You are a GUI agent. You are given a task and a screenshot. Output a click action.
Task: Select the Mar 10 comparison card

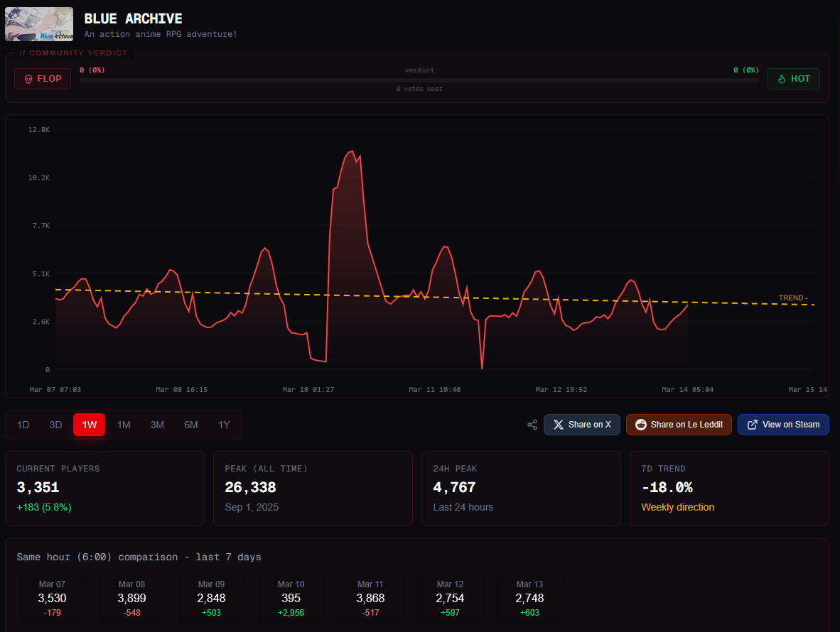click(291, 599)
